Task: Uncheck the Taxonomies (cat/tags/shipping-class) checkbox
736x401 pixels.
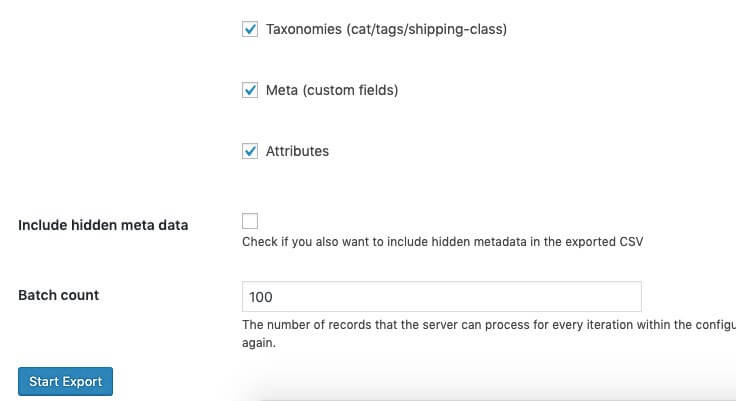Action: pos(250,29)
